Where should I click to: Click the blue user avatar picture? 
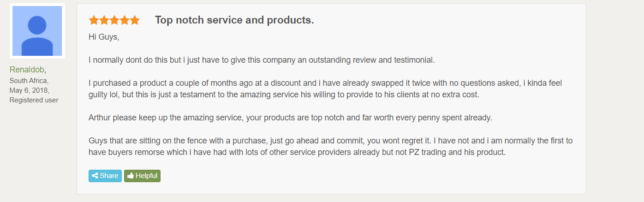[x=37, y=31]
